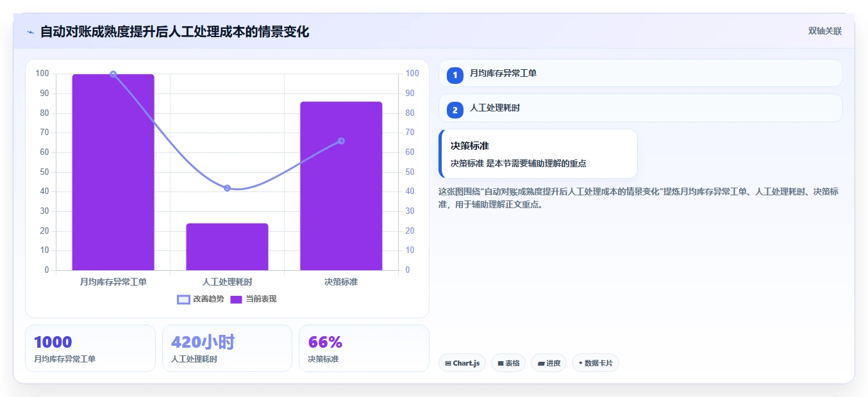Open list item 2 人工处理耗时
The height and width of the screenshot is (397, 868).
640,108
